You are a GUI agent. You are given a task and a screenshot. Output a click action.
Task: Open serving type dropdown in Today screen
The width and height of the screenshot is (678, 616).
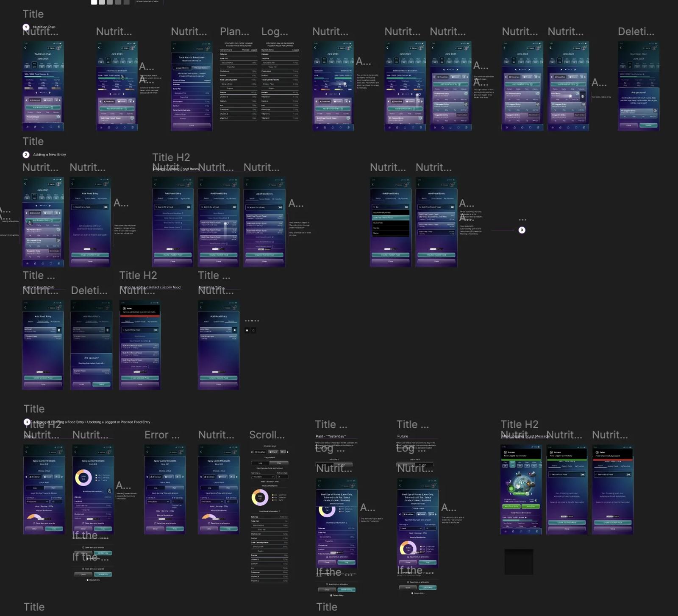click(37, 502)
